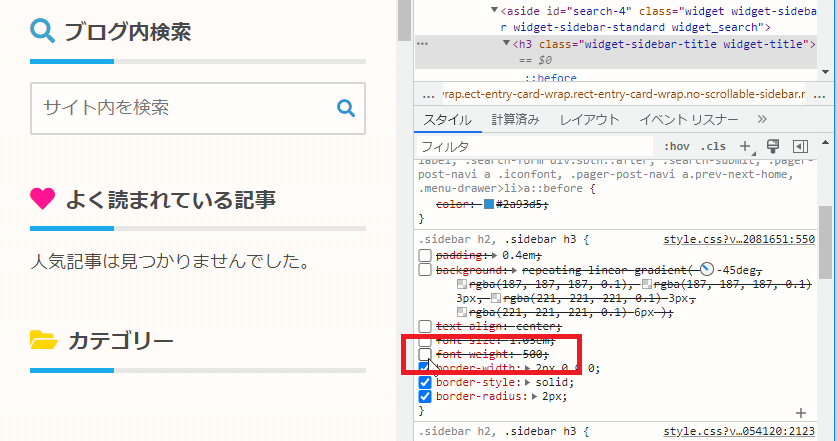Click the paint roller element state icon
This screenshot has width=838, height=441.
(x=772, y=146)
